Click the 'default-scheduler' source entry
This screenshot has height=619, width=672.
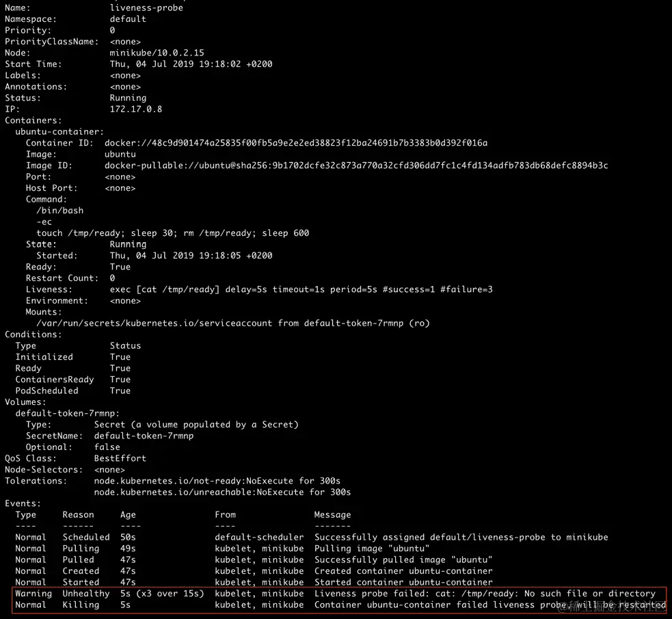(x=259, y=537)
